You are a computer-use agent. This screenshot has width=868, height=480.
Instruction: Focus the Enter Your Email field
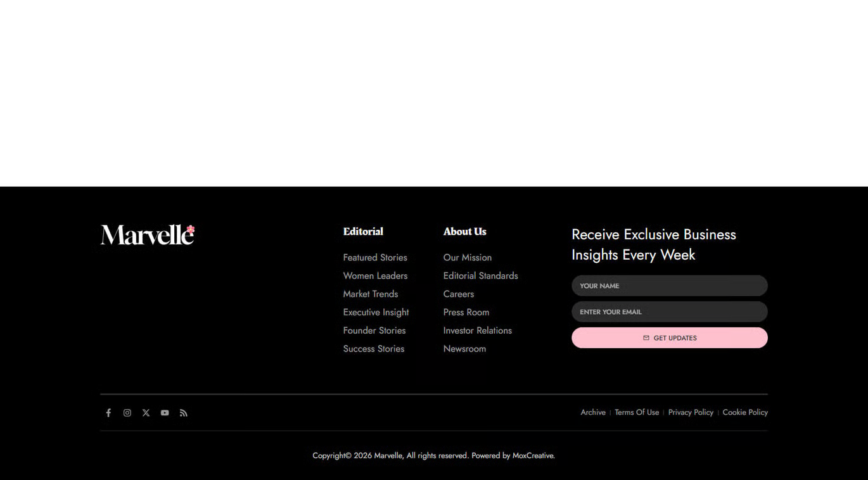coord(669,312)
